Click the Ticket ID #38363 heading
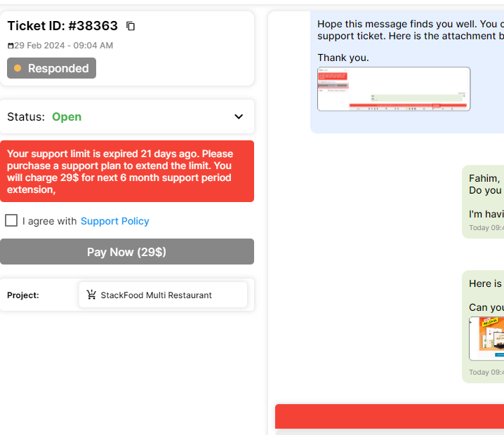Viewport: 504px width, 435px height. pos(62,26)
